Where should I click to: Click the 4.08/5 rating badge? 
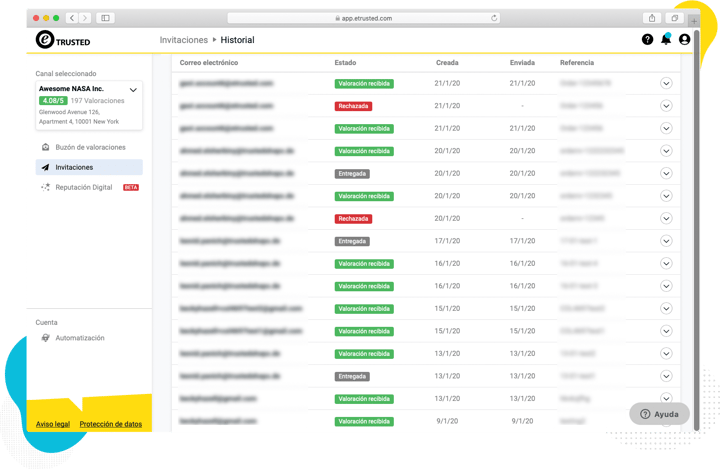53,101
